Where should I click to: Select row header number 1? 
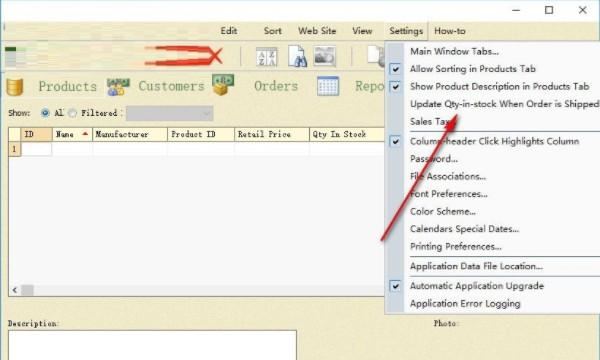15,149
